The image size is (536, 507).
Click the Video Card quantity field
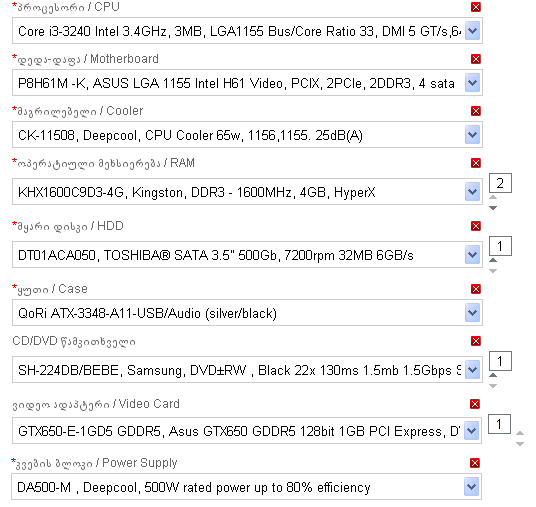[499, 424]
